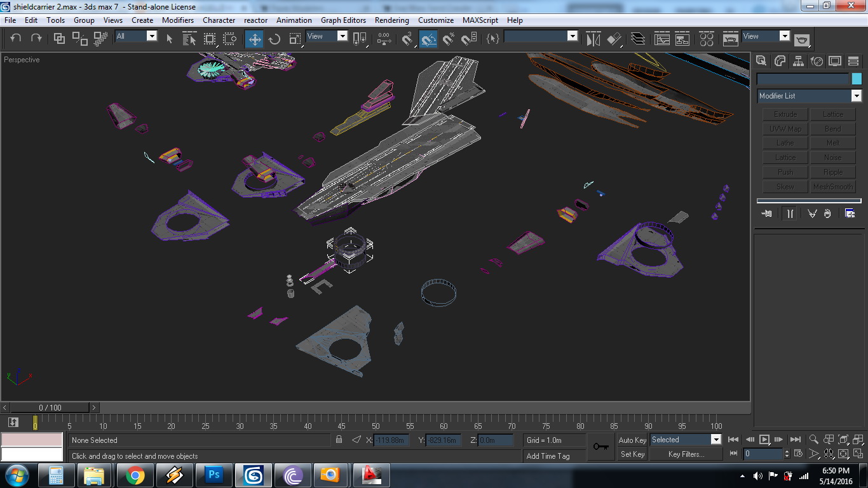Click the pink MAXScript listener mini box
This screenshot has height=488, width=868.
coord(32,440)
